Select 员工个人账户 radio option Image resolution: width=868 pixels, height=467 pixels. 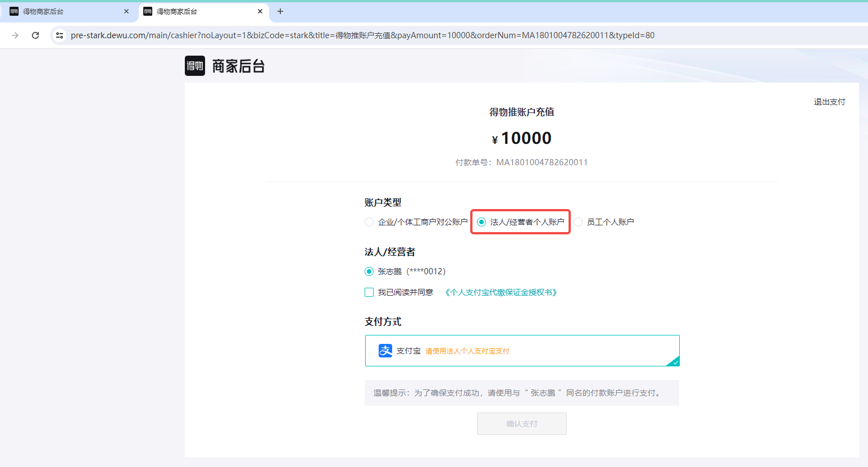coord(578,222)
